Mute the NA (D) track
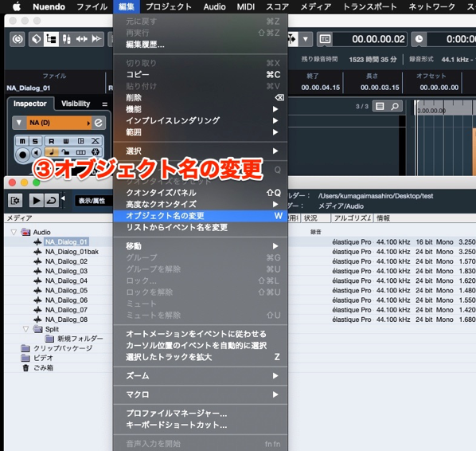 (22, 141)
